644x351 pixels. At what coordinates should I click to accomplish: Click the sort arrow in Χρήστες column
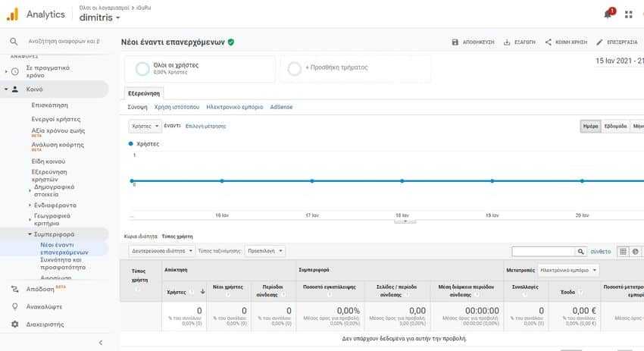pos(203,291)
